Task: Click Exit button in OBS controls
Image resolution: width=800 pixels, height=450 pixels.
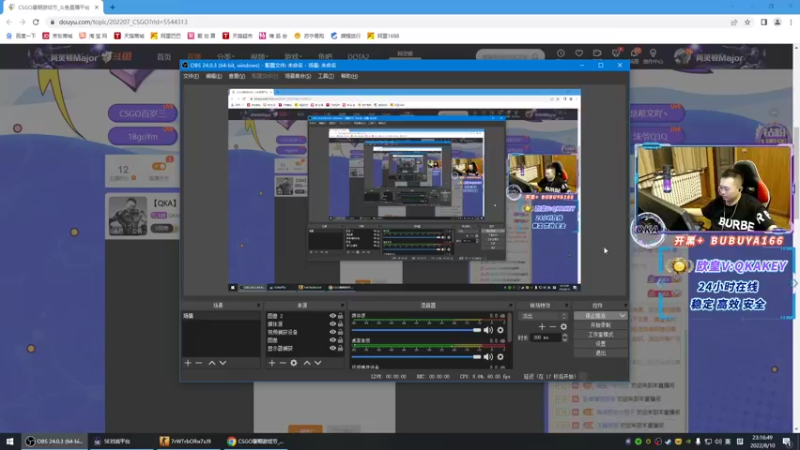Action: [601, 353]
